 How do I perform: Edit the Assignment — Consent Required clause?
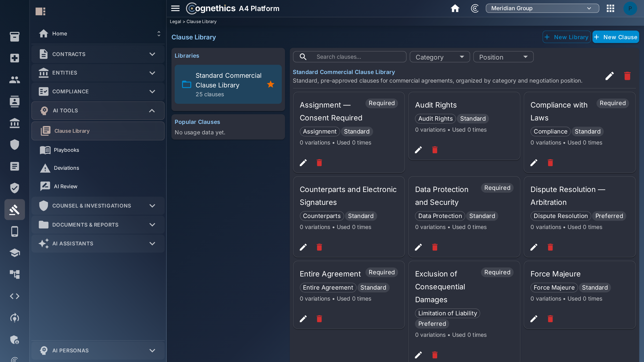(303, 163)
